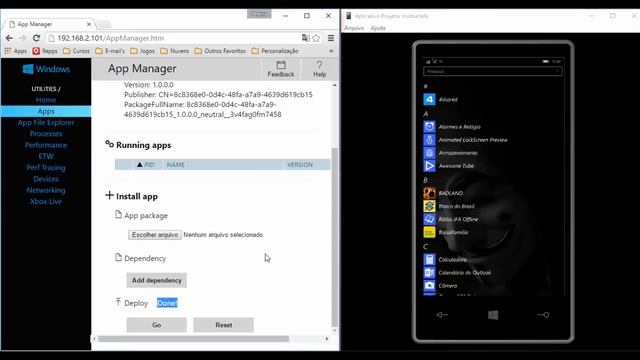Image resolution: width=640 pixels, height=360 pixels.
Task: Tap the Alarmes e Relógio icon on phone
Action: coord(429,127)
